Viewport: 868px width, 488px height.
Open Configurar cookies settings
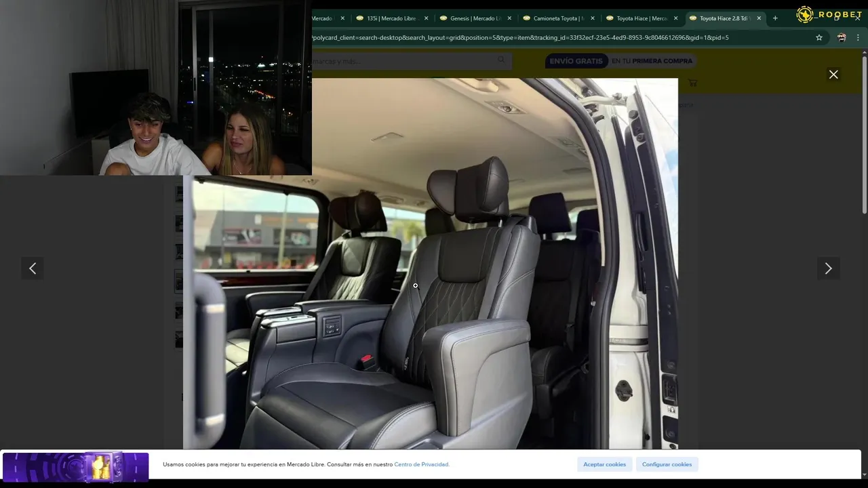pos(667,464)
